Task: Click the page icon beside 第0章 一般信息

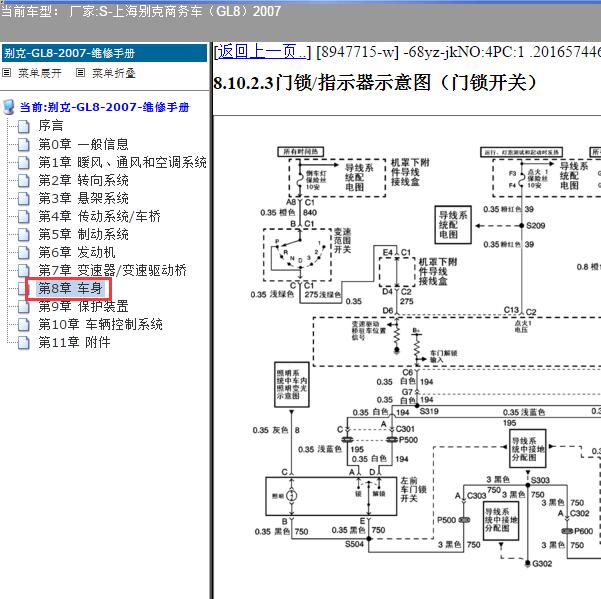Action: pos(24,144)
